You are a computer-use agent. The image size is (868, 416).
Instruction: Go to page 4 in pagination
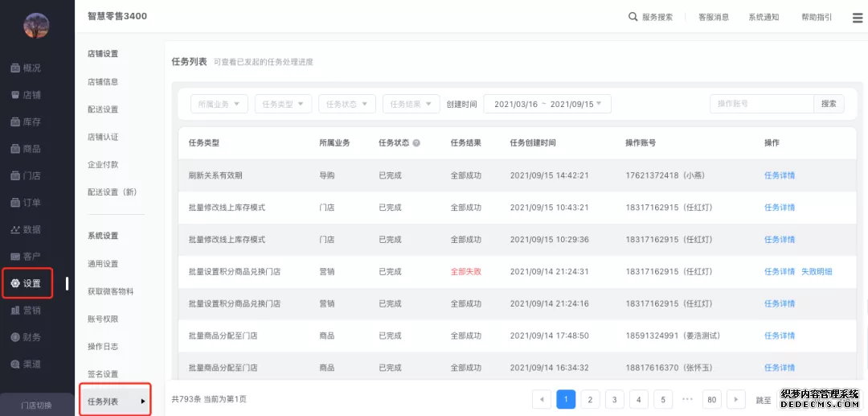pyautogui.click(x=639, y=399)
